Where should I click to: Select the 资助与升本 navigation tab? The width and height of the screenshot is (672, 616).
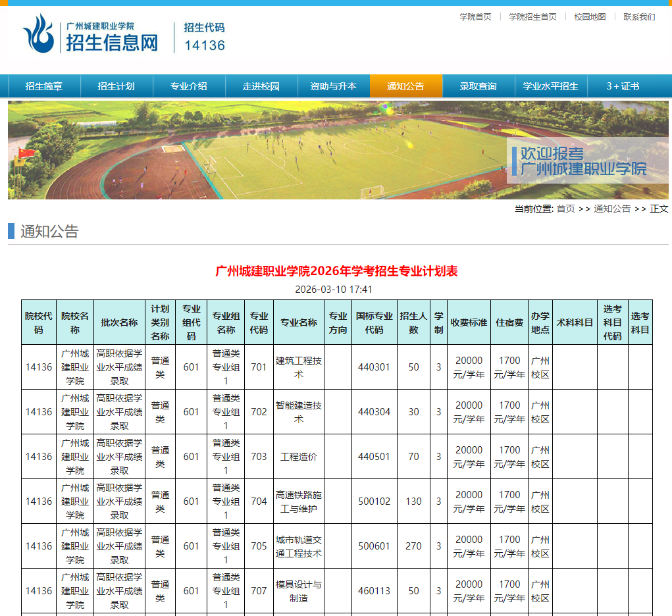334,86
